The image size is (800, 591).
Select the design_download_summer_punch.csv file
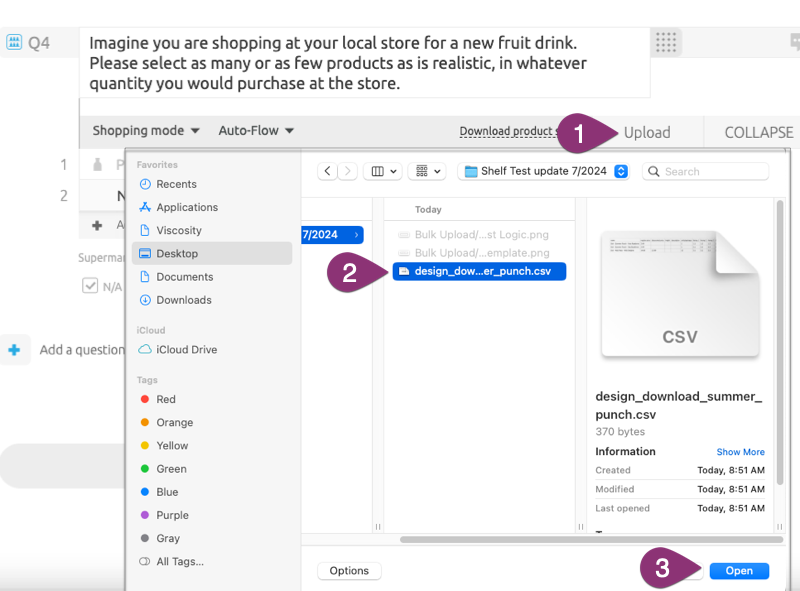[x=479, y=271]
